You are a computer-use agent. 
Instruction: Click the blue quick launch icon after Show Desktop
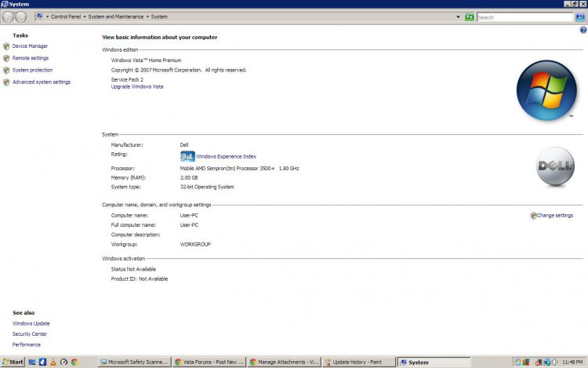pos(43,362)
